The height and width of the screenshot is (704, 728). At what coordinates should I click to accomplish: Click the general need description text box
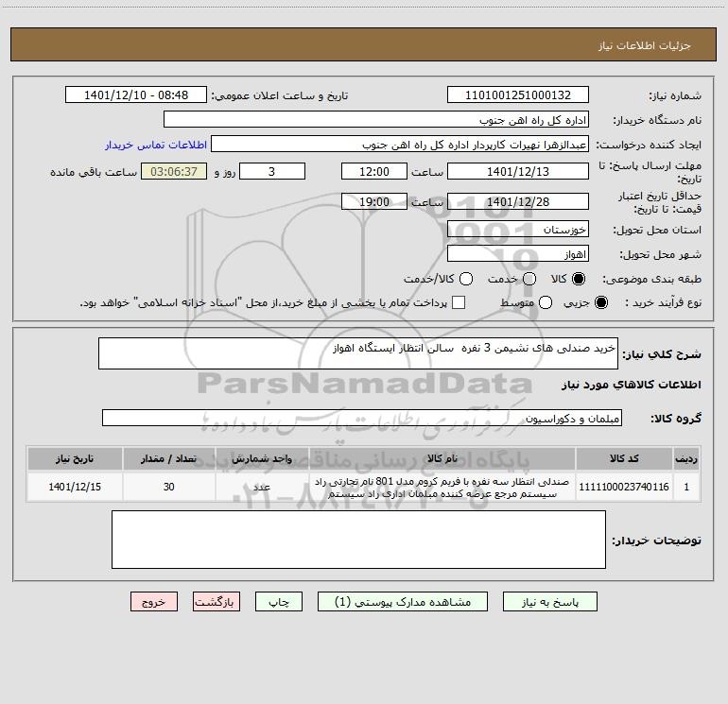358,353
